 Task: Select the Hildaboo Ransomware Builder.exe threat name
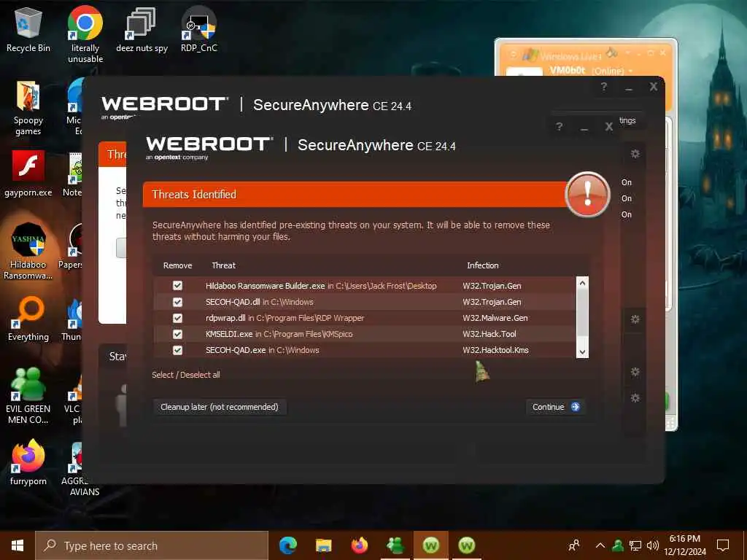point(265,286)
